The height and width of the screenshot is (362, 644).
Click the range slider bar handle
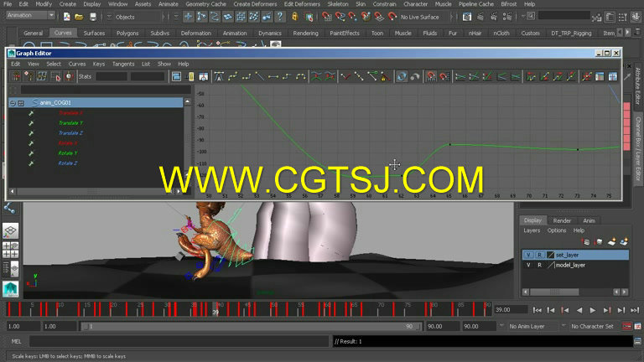click(251, 327)
